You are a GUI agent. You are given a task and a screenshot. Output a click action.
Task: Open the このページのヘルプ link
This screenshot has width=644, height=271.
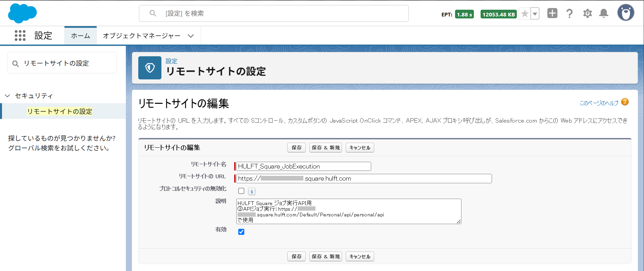tap(599, 103)
